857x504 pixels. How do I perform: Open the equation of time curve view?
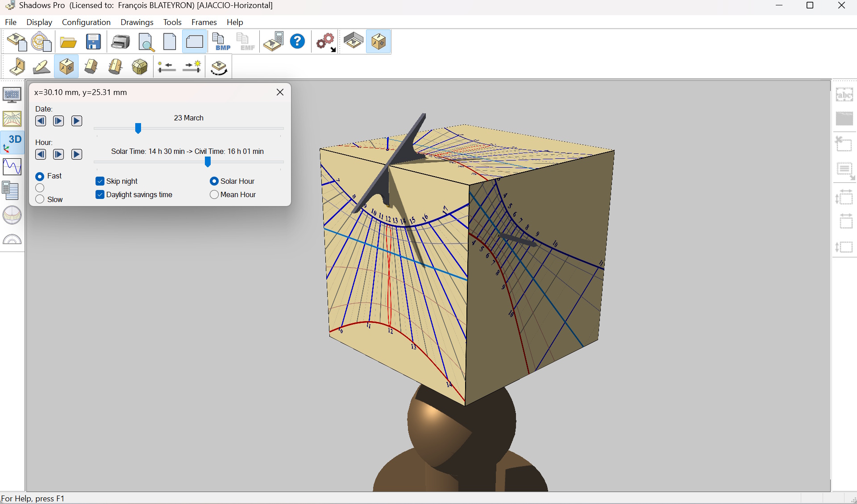(x=12, y=167)
